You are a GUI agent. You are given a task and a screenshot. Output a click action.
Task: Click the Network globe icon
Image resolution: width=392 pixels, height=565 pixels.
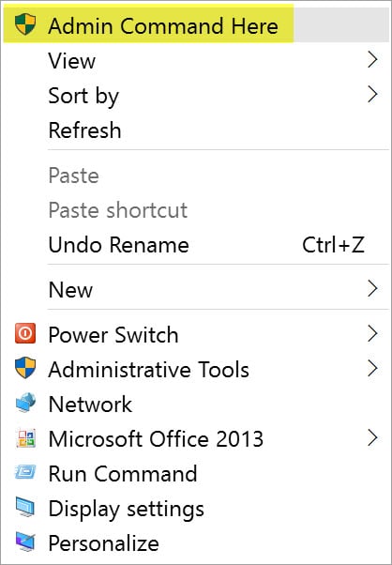click(25, 403)
